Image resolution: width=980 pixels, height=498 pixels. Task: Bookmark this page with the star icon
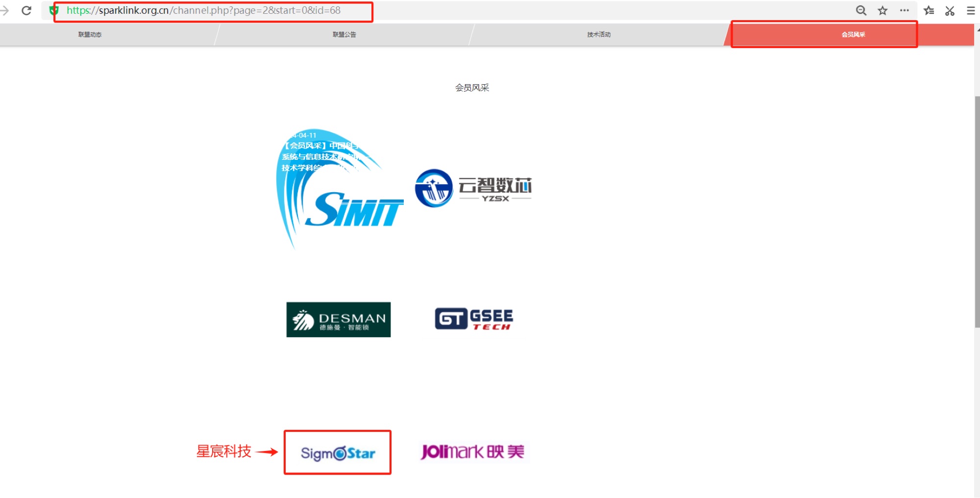click(x=882, y=10)
